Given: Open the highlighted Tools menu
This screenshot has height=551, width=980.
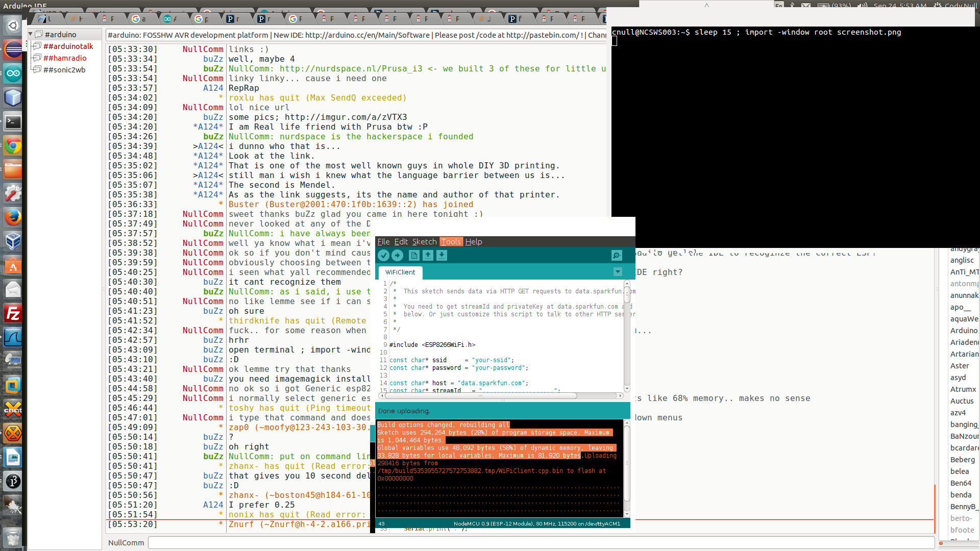Looking at the screenshot, I should point(451,242).
